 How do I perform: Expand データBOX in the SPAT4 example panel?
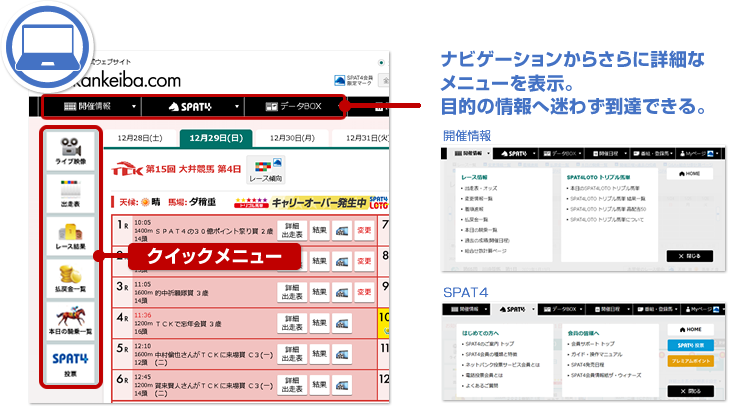pos(562,309)
